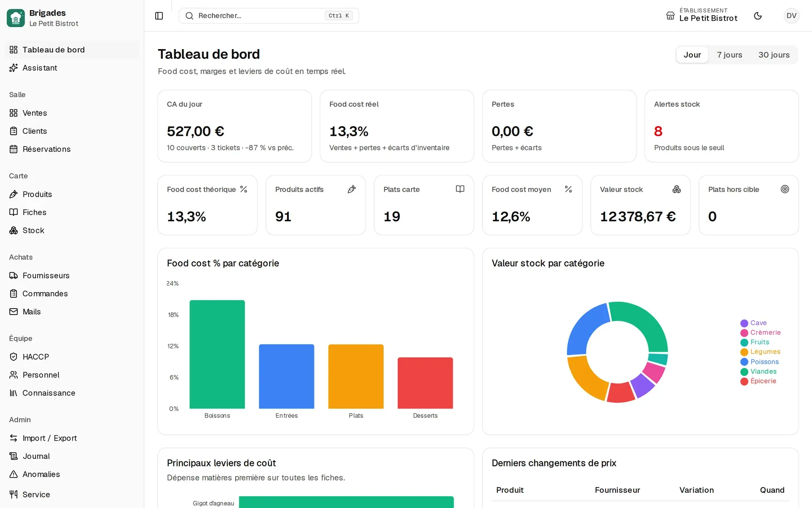Click the Brigades logo icon
The width and height of the screenshot is (812, 508).
tap(16, 18)
